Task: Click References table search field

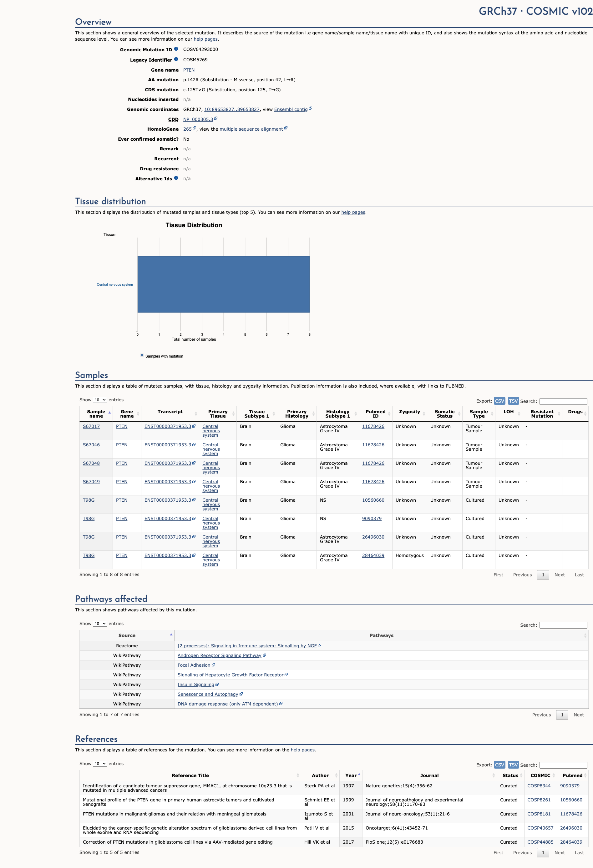Action: click(x=564, y=765)
